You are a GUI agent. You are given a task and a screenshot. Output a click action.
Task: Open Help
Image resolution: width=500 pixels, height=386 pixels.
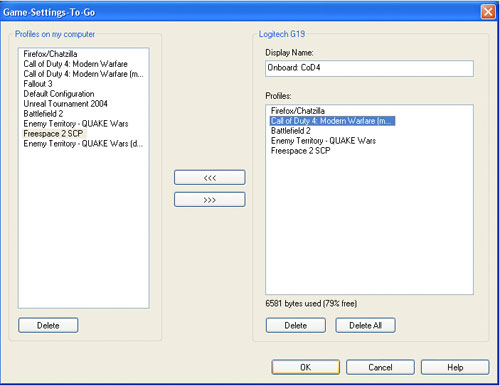455,367
